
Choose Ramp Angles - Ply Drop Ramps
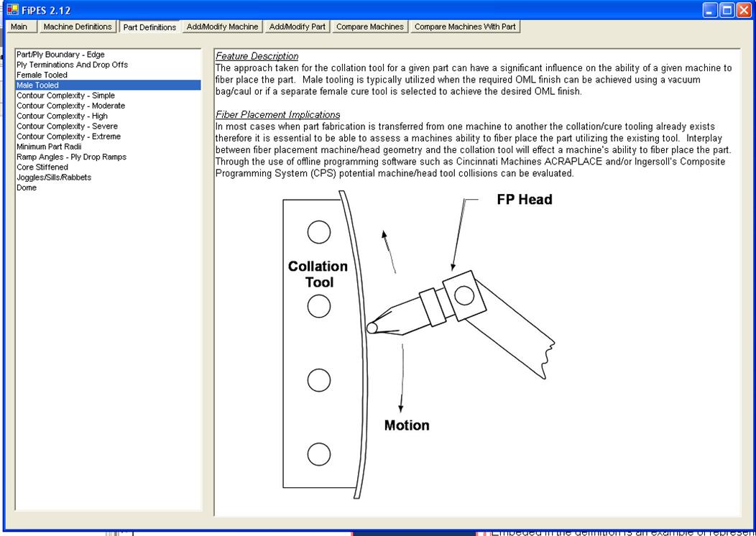[71, 157]
